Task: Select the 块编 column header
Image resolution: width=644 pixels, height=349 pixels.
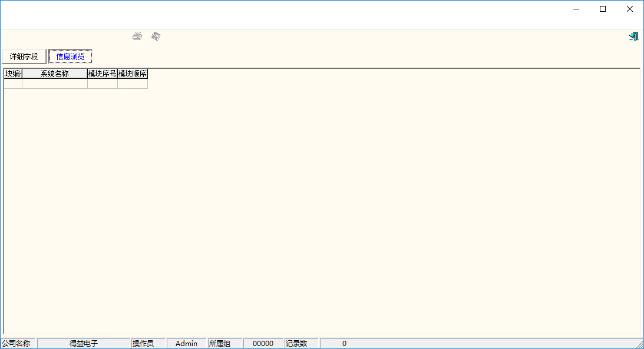Action: pos(13,74)
